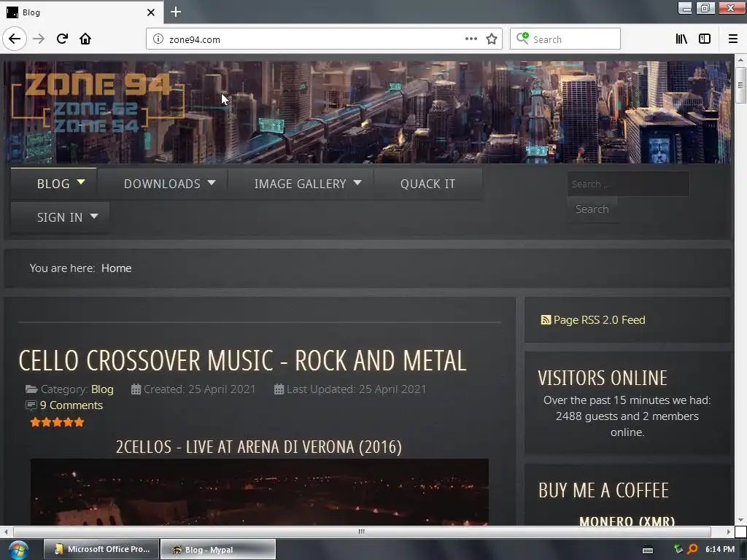
Task: Open the on-screen keyboard tray icon
Action: point(648,550)
